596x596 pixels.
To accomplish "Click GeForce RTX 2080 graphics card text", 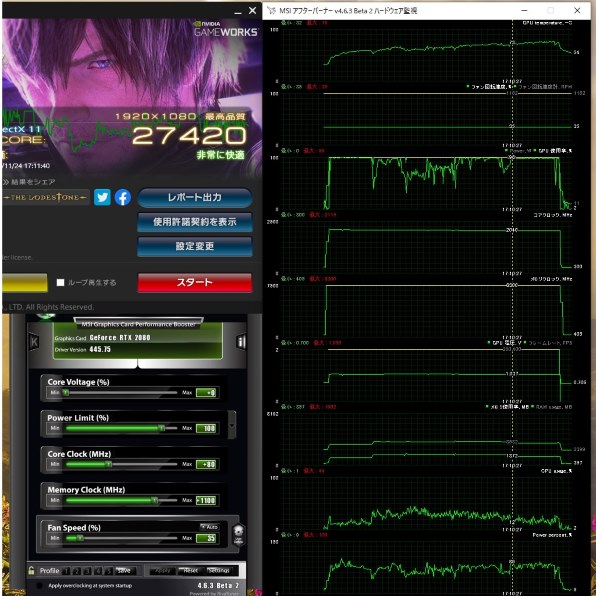I will coord(120,338).
